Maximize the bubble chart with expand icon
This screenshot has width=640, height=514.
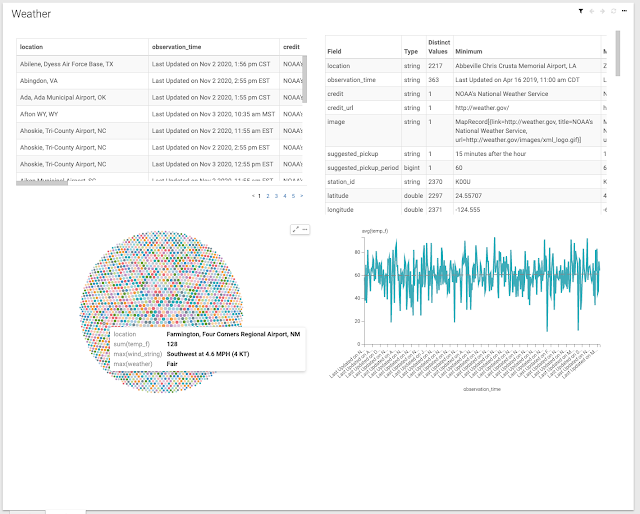[x=296, y=229]
